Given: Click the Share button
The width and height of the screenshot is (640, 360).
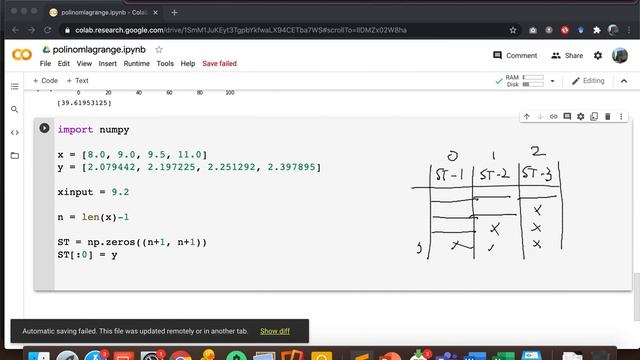Looking at the screenshot, I should (x=567, y=56).
